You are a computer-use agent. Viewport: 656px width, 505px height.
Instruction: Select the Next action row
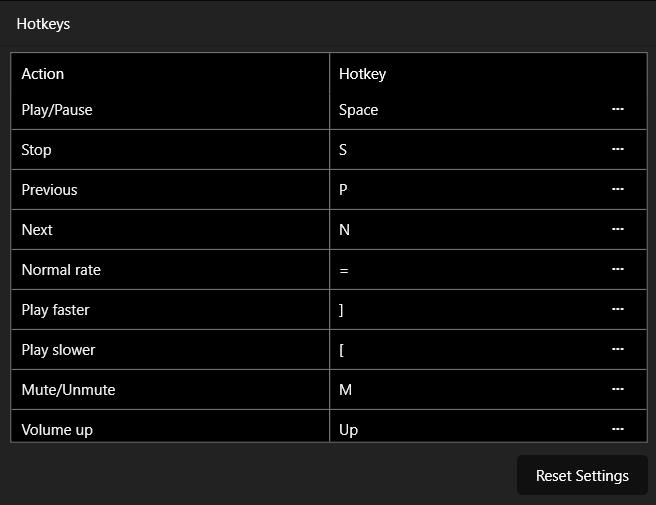[x=170, y=230]
